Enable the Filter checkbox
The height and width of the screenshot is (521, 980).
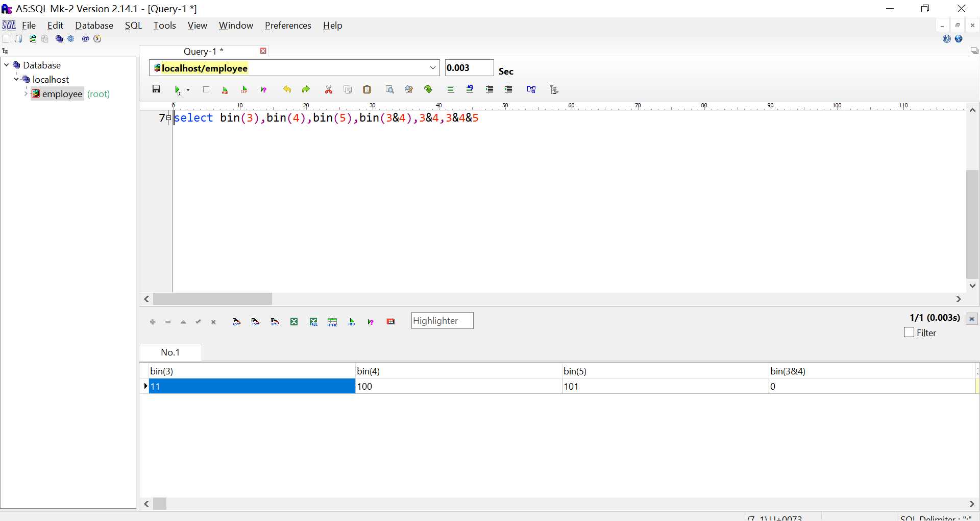pyautogui.click(x=909, y=333)
